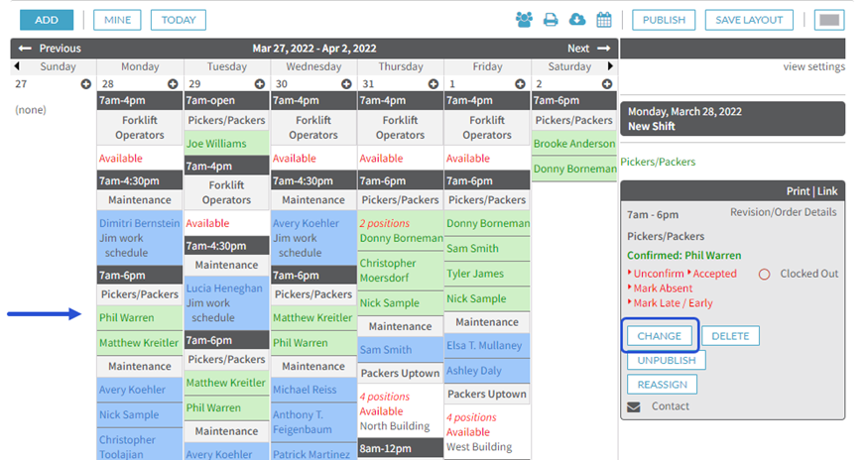Go to Previous week

(50, 49)
